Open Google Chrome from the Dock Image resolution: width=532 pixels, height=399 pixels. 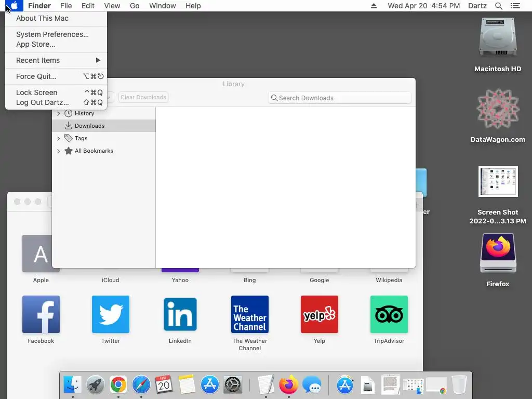[x=118, y=385]
